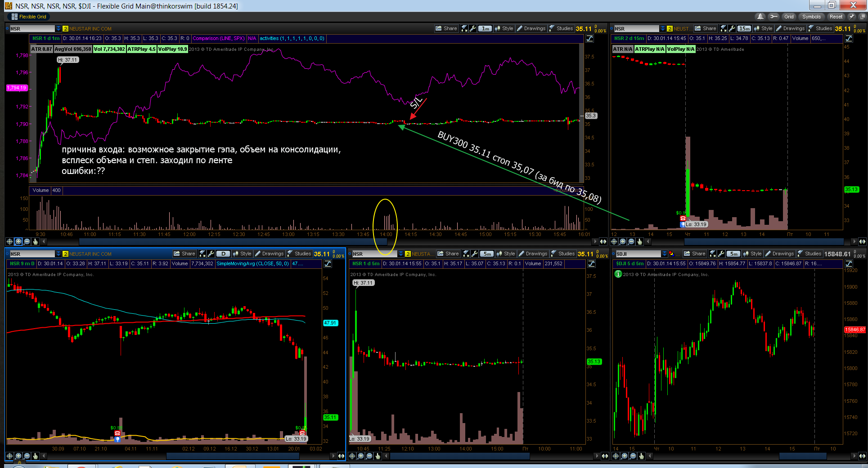This screenshot has width=868, height=468.
Task: Select pan hand tool under 1m chart
Action: pyautogui.click(x=35, y=241)
